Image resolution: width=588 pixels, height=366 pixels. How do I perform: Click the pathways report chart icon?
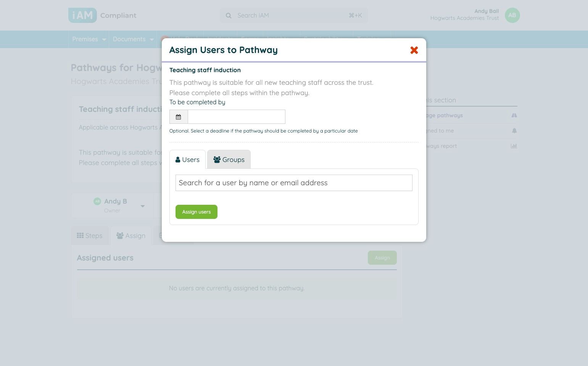pos(514,146)
